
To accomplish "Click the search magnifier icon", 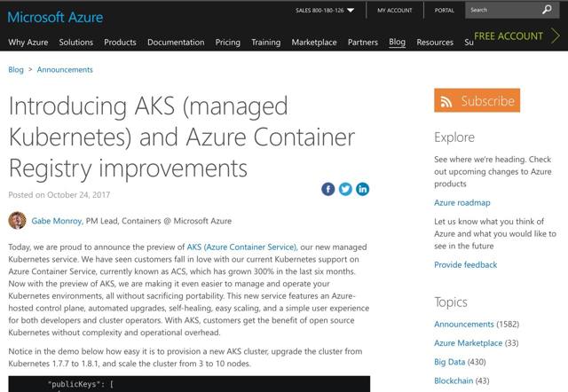I will 547,11.
